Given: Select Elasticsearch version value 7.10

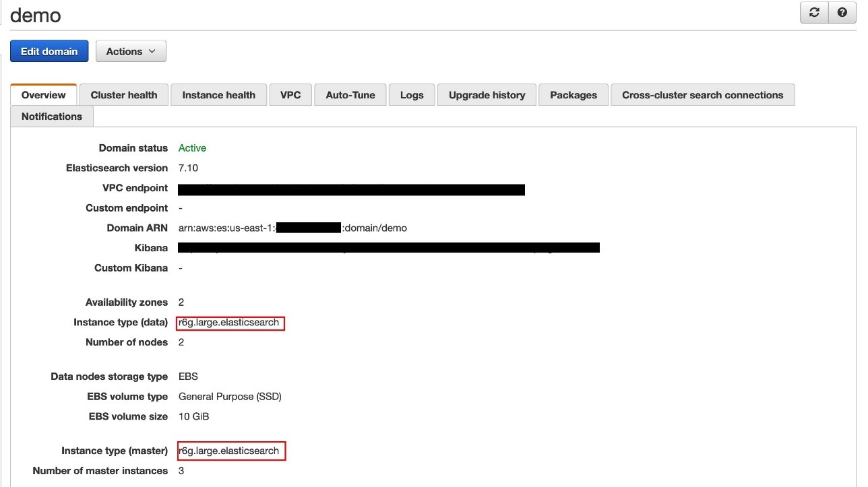Looking at the screenshot, I should pyautogui.click(x=188, y=168).
